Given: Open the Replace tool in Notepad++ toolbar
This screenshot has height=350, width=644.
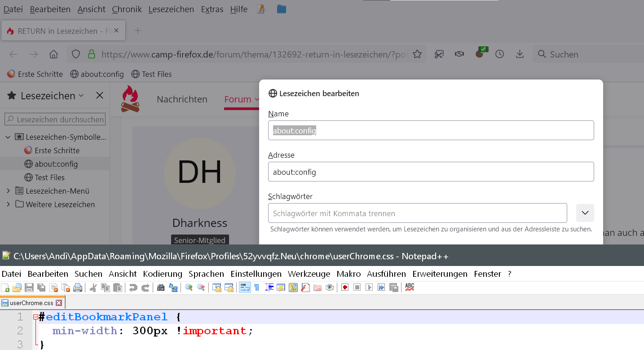Looking at the screenshot, I should click(173, 288).
